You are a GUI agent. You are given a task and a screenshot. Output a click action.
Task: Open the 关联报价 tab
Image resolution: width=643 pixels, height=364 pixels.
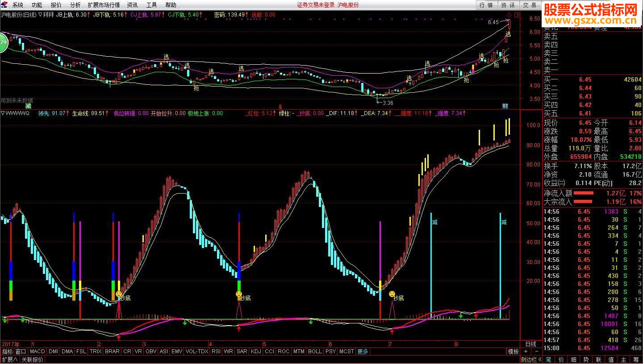tap(32, 360)
